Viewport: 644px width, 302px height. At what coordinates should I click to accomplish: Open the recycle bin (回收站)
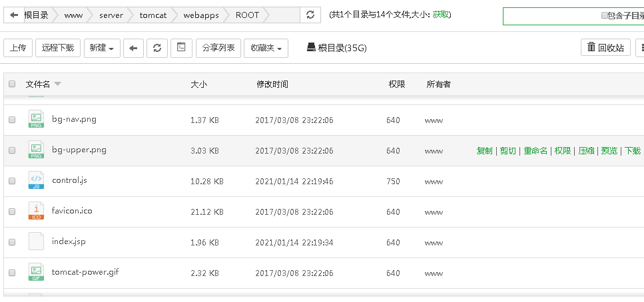605,48
